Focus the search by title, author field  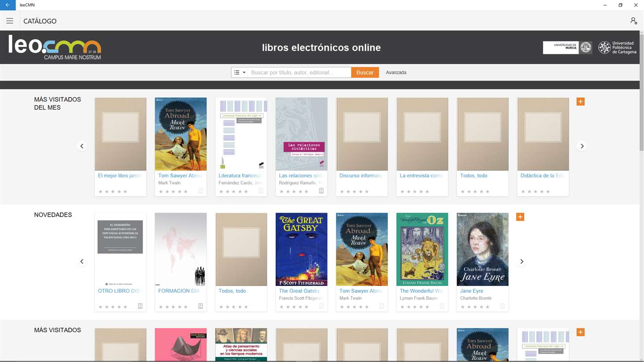pyautogui.click(x=300, y=72)
